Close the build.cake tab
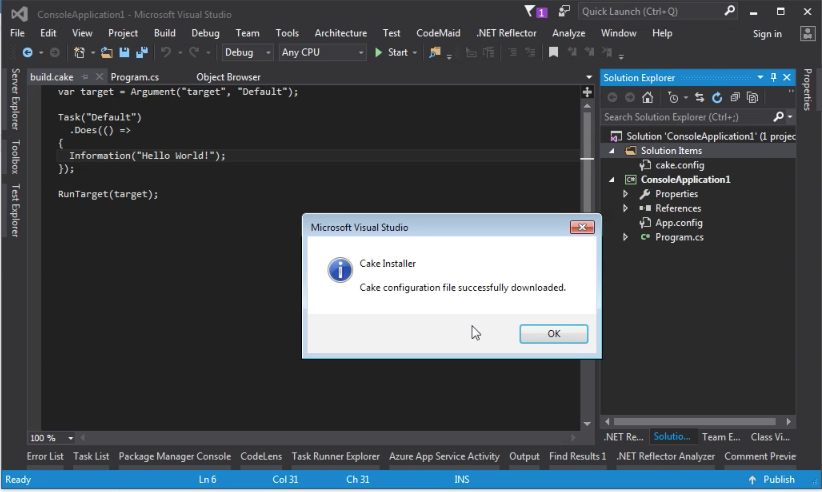 point(99,77)
